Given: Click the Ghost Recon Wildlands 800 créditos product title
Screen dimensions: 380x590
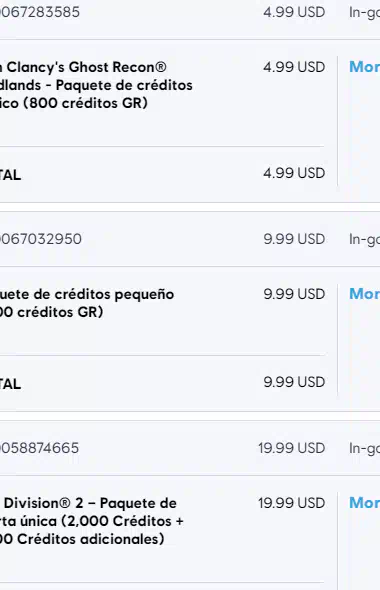Looking at the screenshot, I should click(96, 85).
